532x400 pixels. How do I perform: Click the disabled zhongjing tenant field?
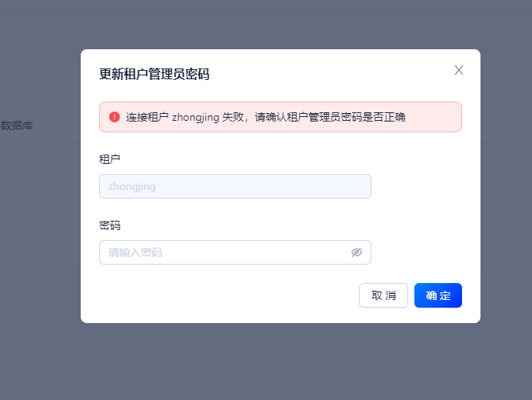235,186
